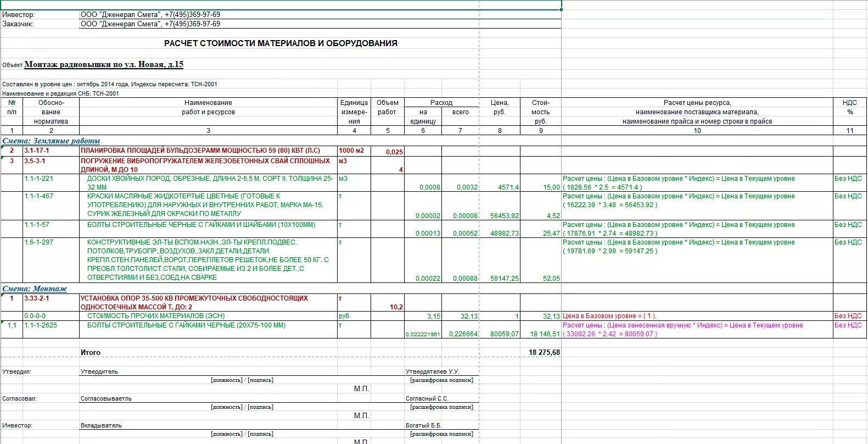Select code cell '1.1-1-467'
The width and height of the screenshot is (868, 444).
coord(51,206)
